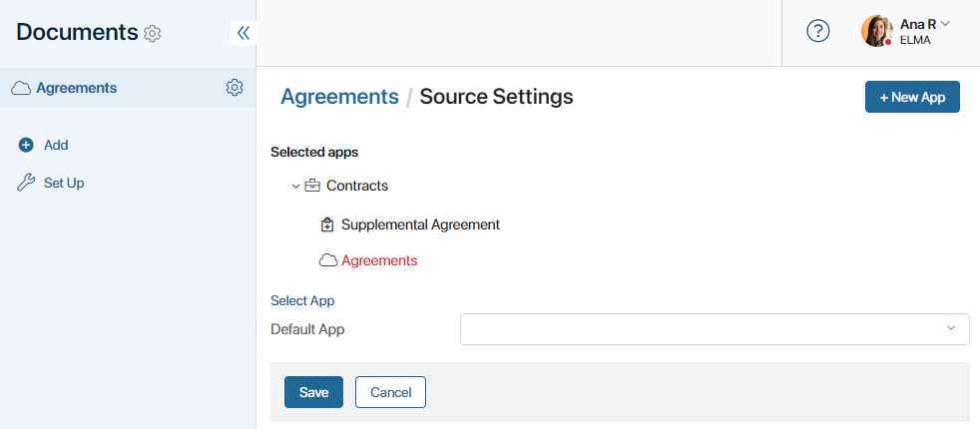Open the Default App dropdown
Image resolution: width=980 pixels, height=429 pixels.
pos(715,329)
